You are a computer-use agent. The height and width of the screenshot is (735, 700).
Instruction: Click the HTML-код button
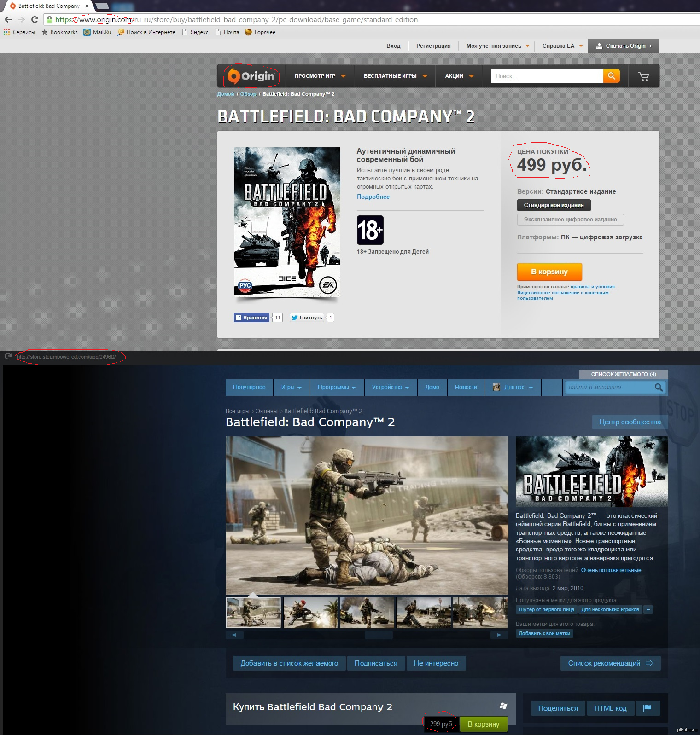610,708
